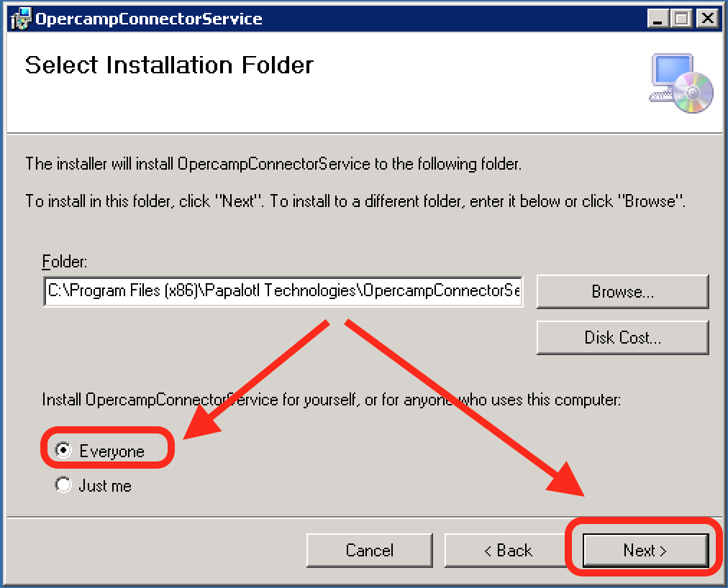728x588 pixels.
Task: Click the "installer will install" description line
Action: coord(273,164)
